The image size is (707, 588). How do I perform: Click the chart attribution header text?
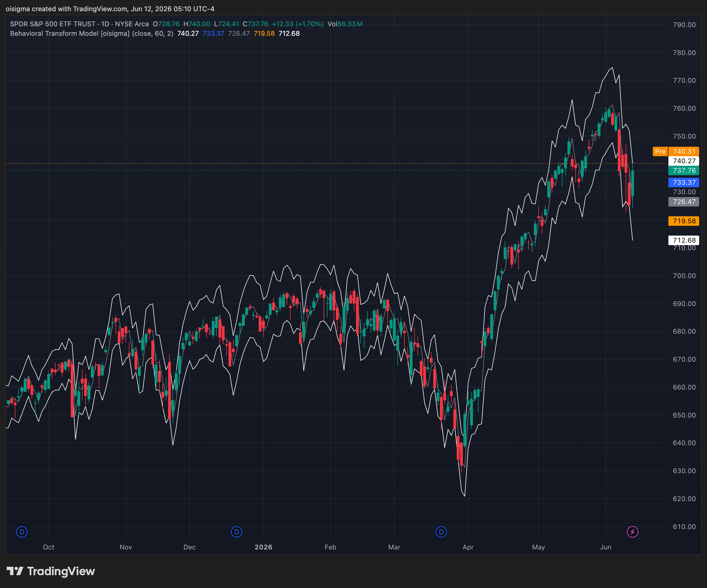110,9
